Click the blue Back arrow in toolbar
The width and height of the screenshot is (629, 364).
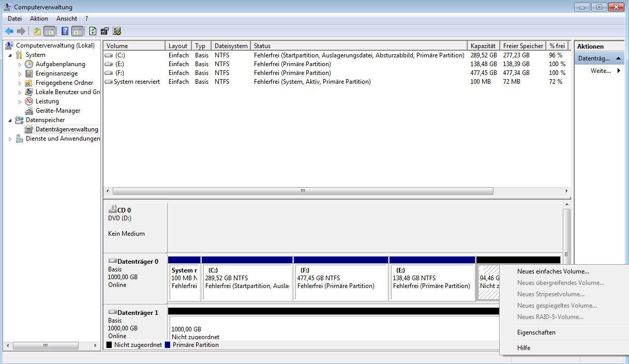[9, 31]
